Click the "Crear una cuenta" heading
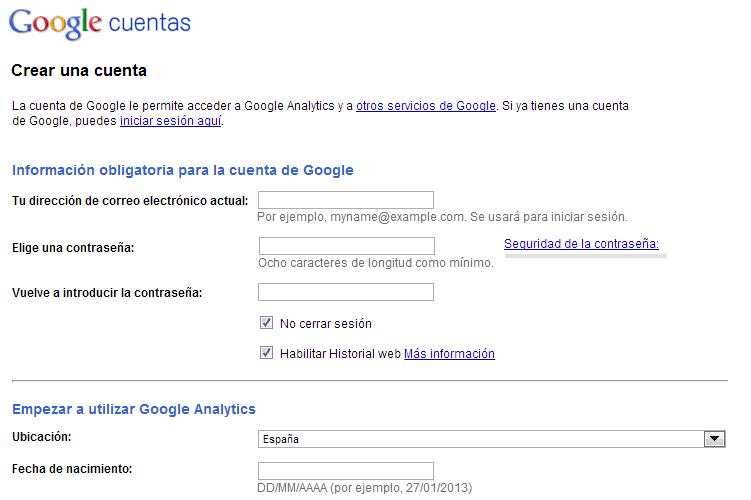 pyautogui.click(x=79, y=71)
